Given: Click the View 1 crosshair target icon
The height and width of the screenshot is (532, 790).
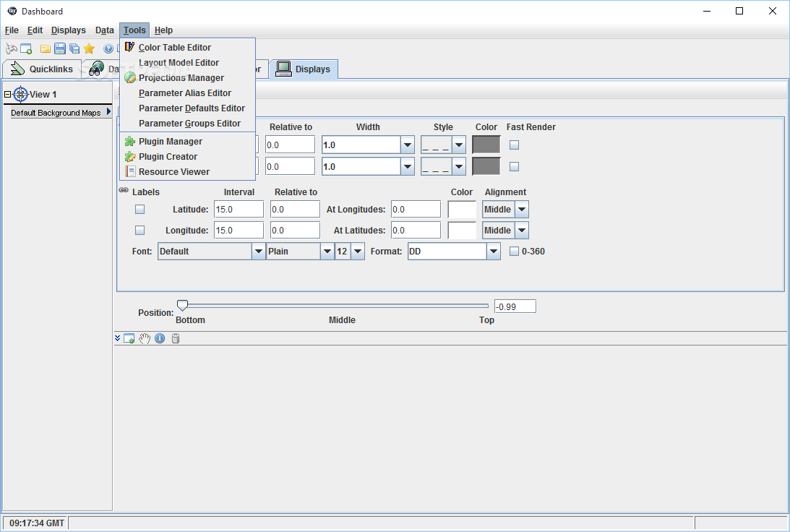Looking at the screenshot, I should [x=21, y=94].
